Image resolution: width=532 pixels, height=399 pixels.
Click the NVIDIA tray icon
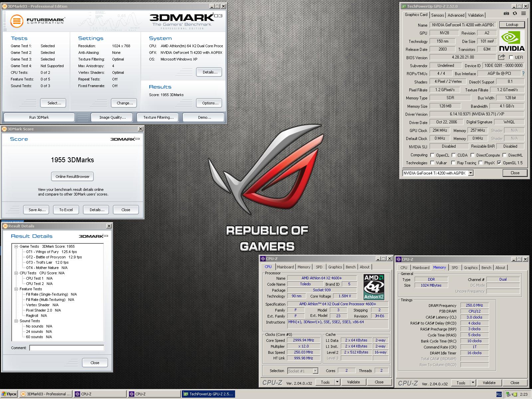(x=514, y=394)
